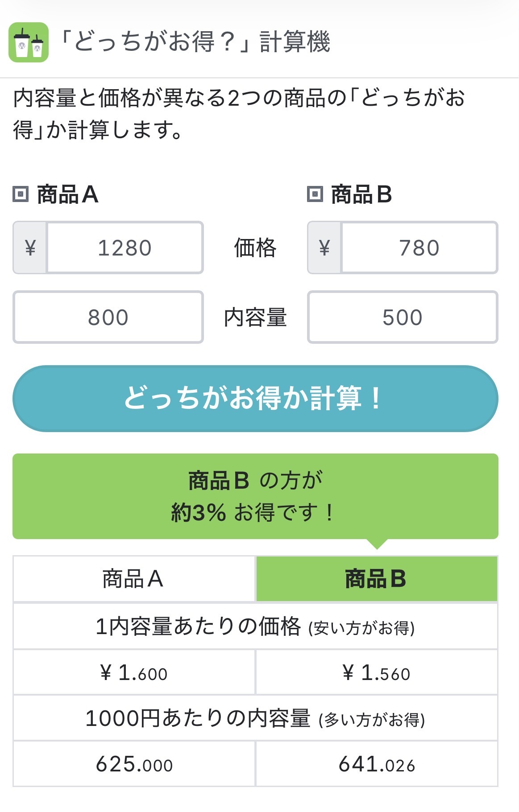Image resolution: width=519 pixels, height=812 pixels.
Task: Click the yen symbol for 商品B price
Action: coord(324,247)
